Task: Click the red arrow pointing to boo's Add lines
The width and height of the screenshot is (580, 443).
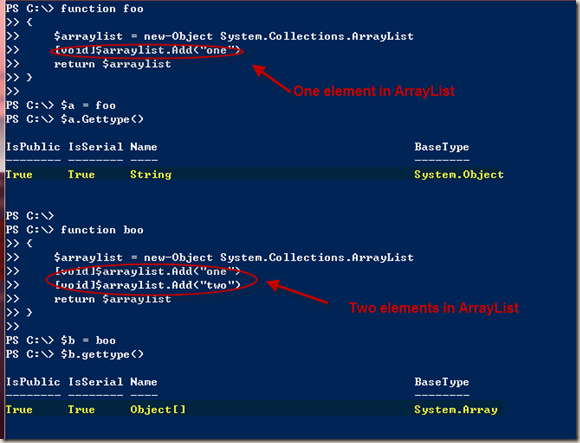Action: [x=297, y=292]
